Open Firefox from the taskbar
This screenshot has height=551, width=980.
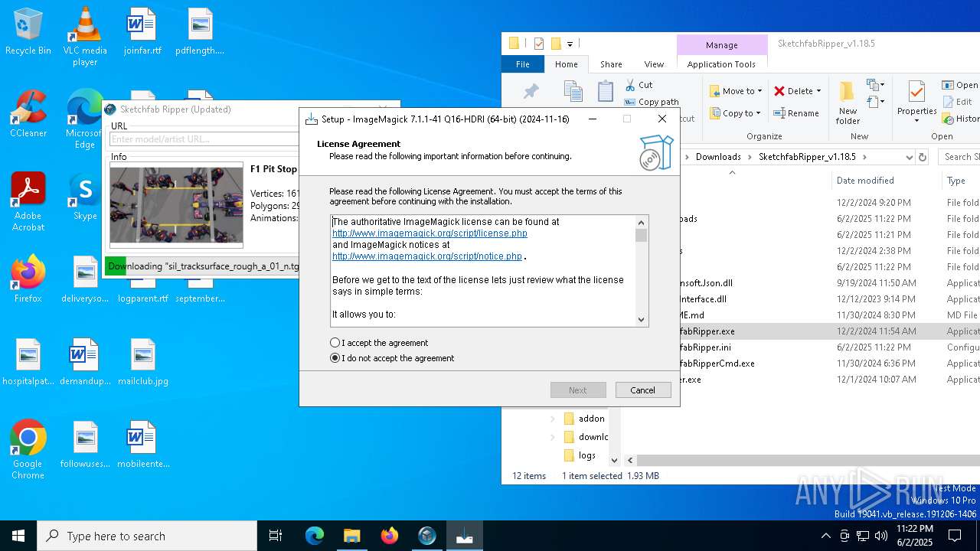(x=390, y=536)
